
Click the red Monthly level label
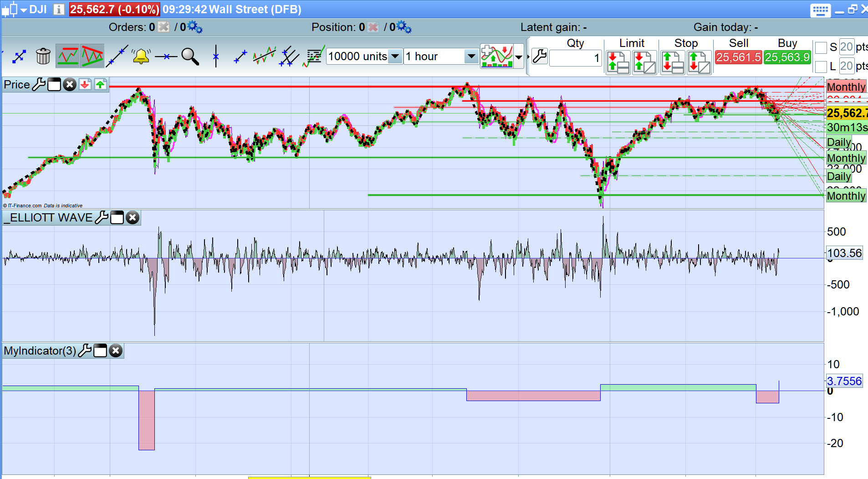pos(846,87)
